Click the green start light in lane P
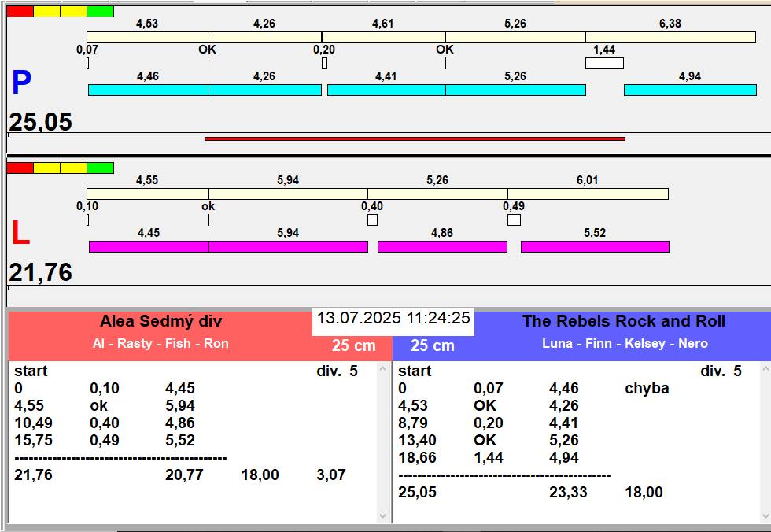 pos(101,11)
